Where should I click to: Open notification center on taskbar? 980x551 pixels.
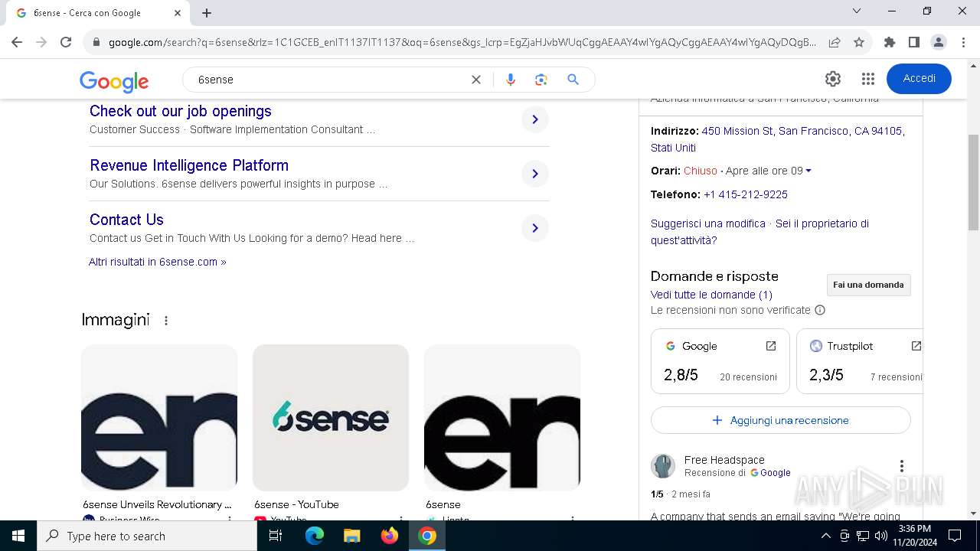pyautogui.click(x=955, y=536)
